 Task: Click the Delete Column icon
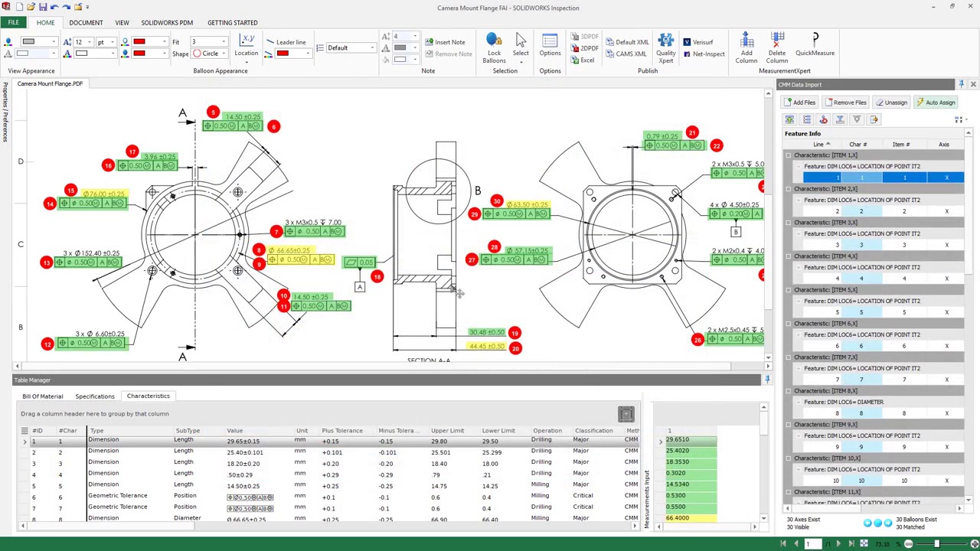777,48
